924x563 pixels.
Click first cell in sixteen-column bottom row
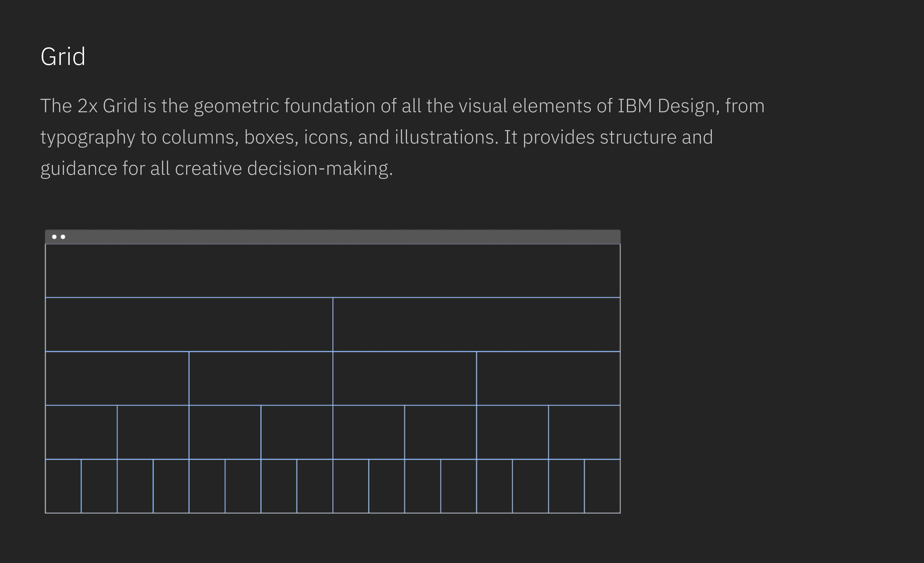coord(63,486)
